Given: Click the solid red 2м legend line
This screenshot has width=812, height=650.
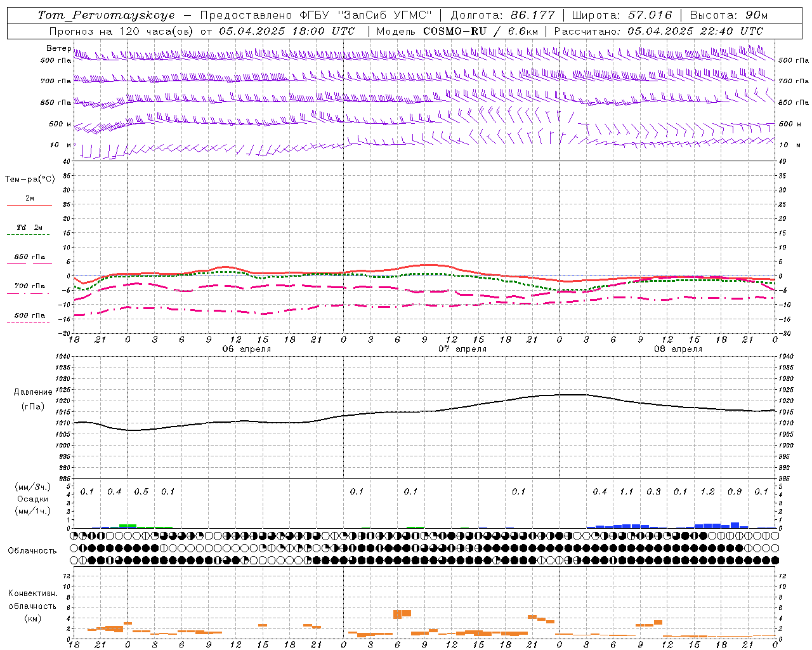Looking at the screenshot, I should [x=29, y=205].
